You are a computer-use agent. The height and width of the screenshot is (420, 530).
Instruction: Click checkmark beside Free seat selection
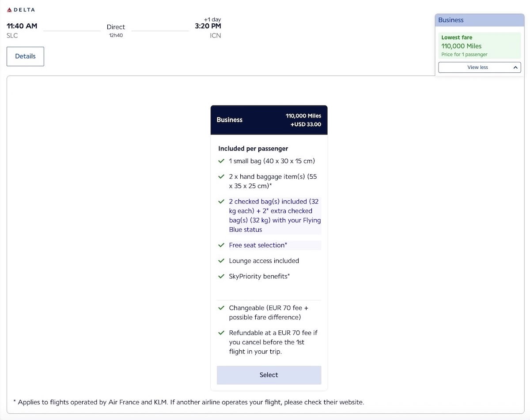222,245
